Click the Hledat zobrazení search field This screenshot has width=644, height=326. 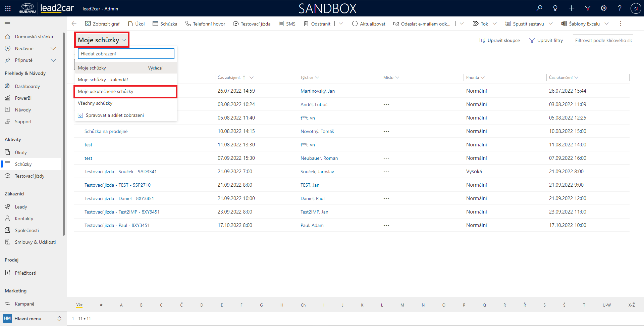click(126, 54)
